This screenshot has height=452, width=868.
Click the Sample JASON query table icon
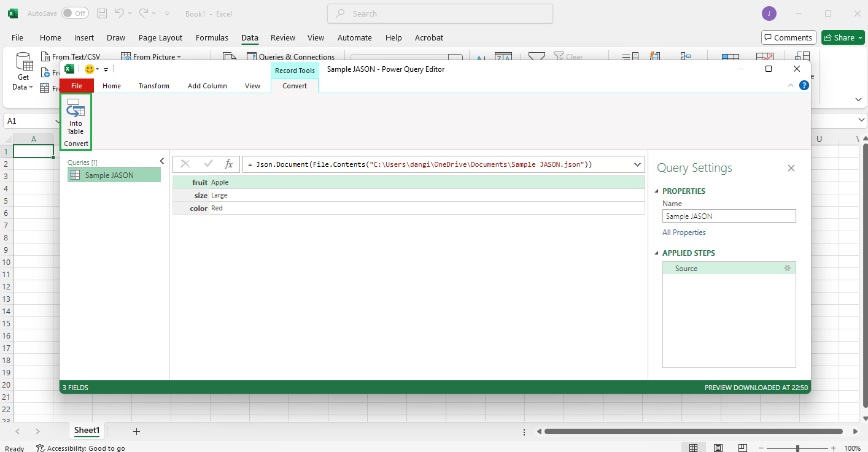click(75, 175)
